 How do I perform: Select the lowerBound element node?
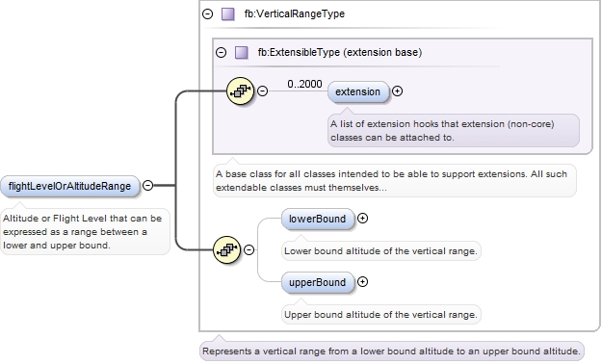(x=318, y=219)
